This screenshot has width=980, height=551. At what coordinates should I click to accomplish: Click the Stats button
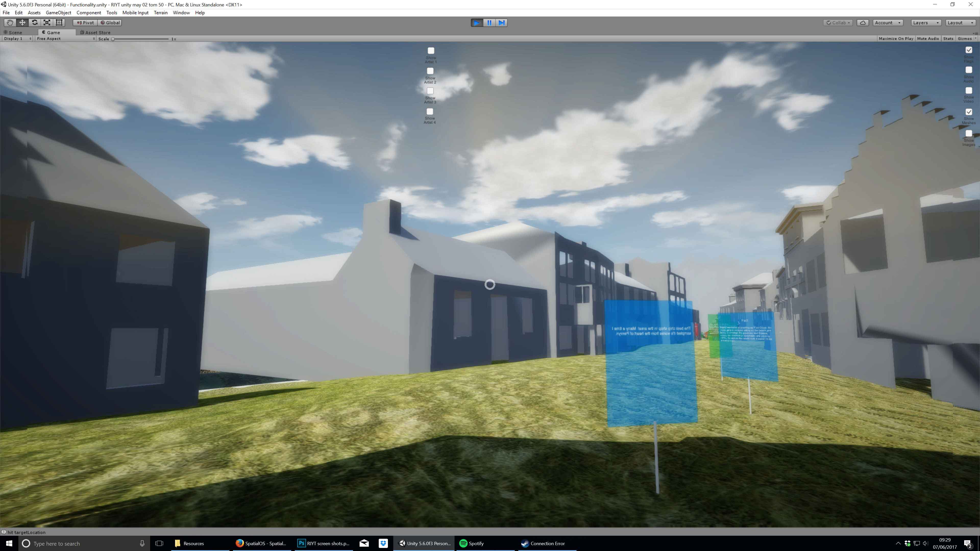(x=948, y=39)
